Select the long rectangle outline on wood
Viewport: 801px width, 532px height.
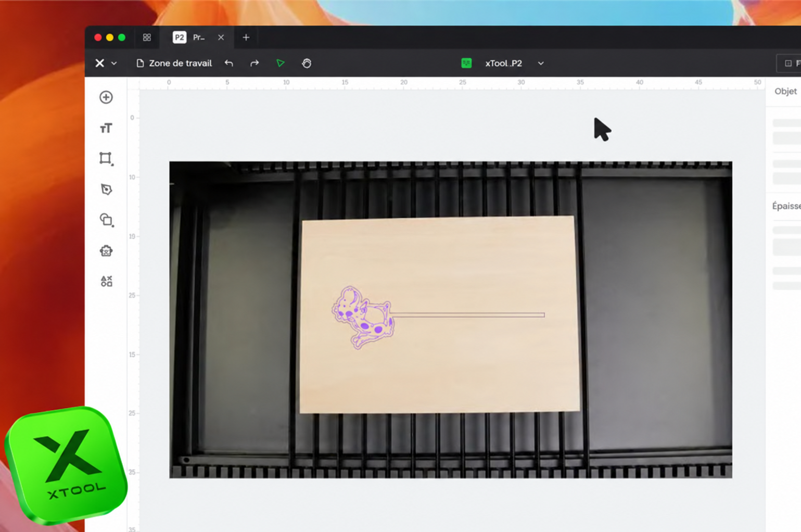click(x=467, y=315)
